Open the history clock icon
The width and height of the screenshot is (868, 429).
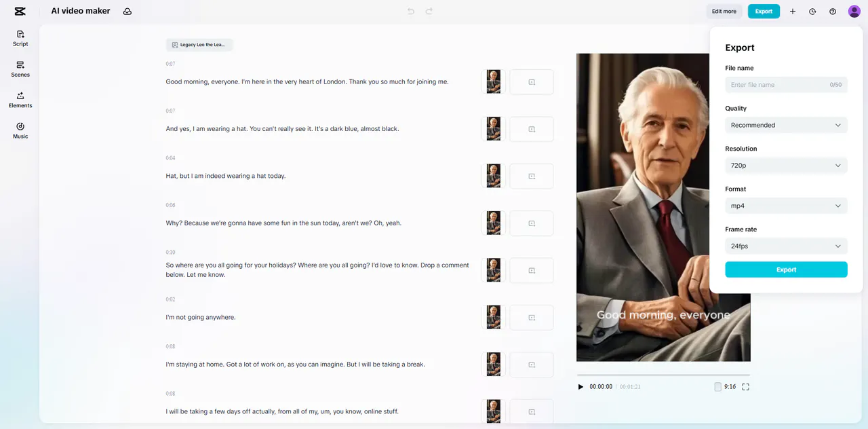(812, 12)
